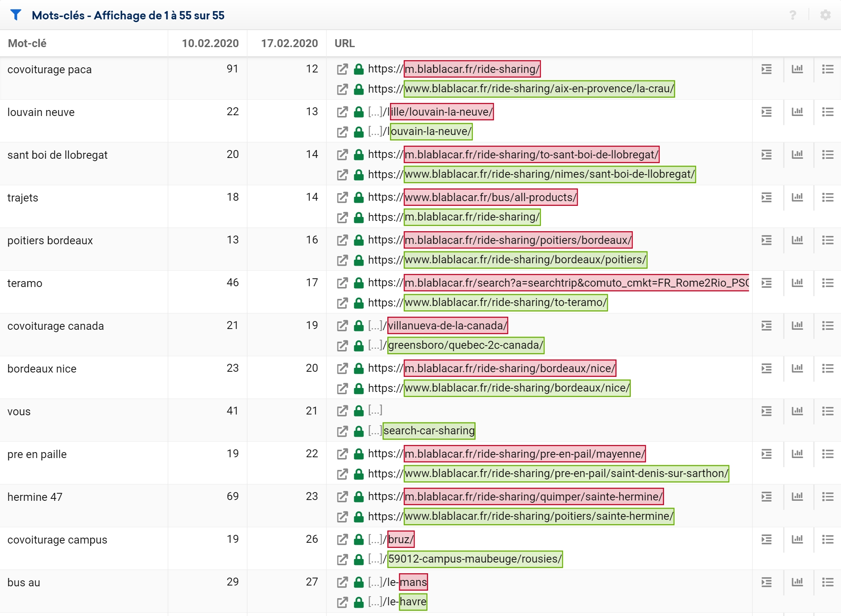
Task: Show ranking history chart for covoiturage canada
Action: point(797,326)
